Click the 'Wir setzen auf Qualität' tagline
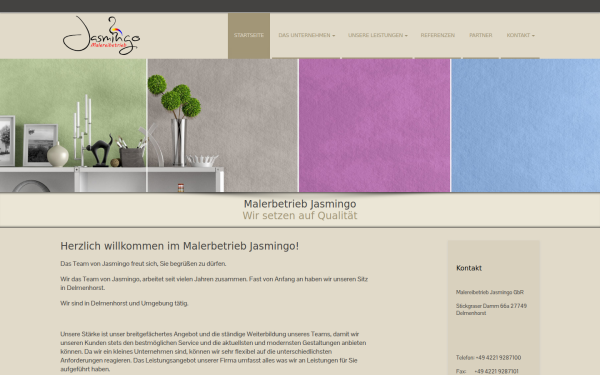The image size is (600, 375). [x=300, y=215]
